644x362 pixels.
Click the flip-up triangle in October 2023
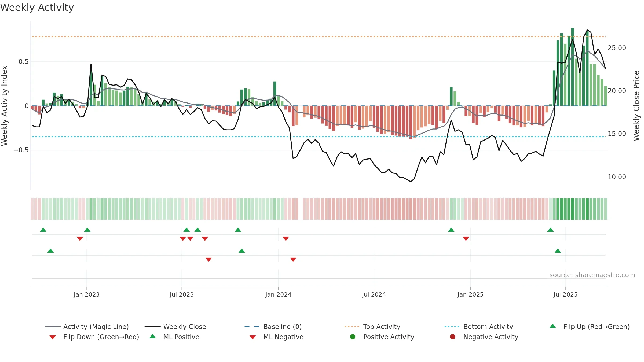point(238,230)
